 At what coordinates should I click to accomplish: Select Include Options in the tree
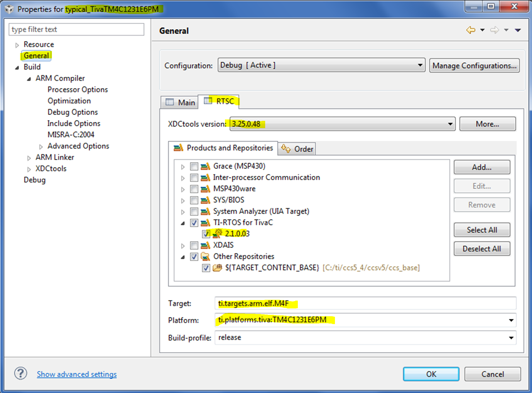[x=74, y=123]
